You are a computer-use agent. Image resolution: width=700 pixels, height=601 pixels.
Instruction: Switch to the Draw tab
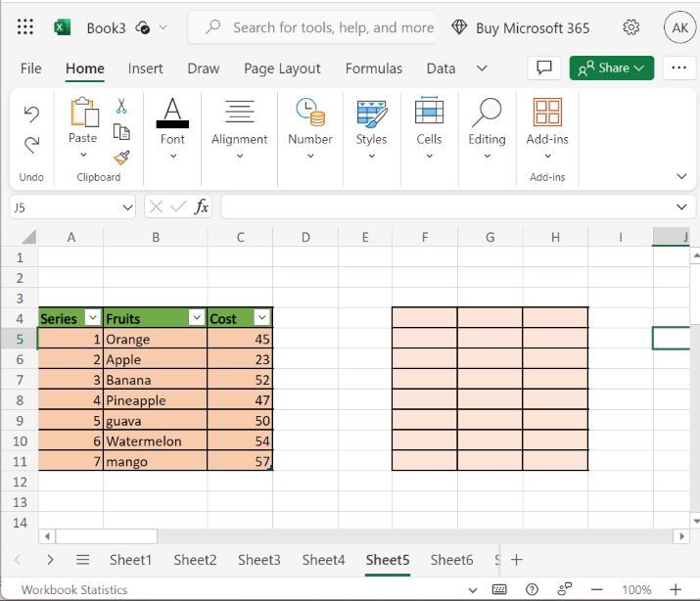click(203, 69)
